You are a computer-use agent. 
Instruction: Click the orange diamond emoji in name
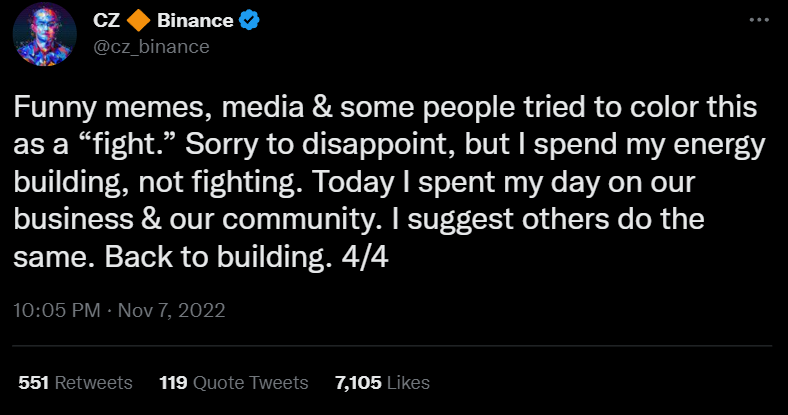[x=138, y=22]
